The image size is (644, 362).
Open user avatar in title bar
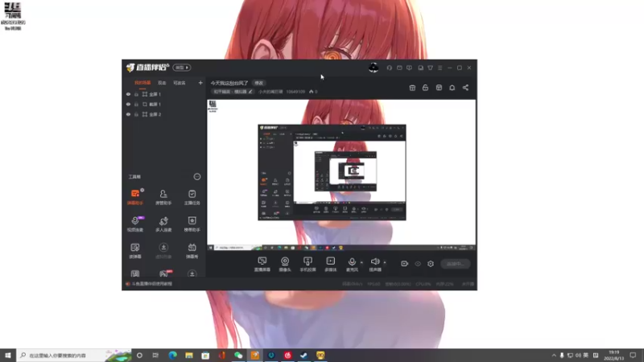[374, 68]
